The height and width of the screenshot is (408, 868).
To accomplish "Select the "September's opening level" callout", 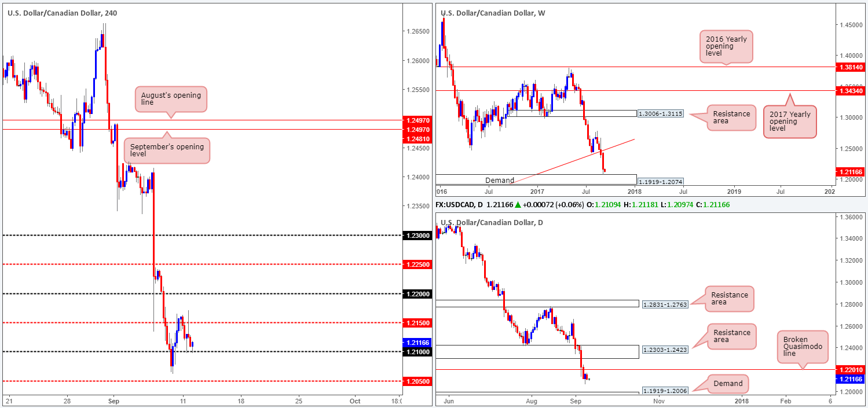I will click(x=167, y=151).
